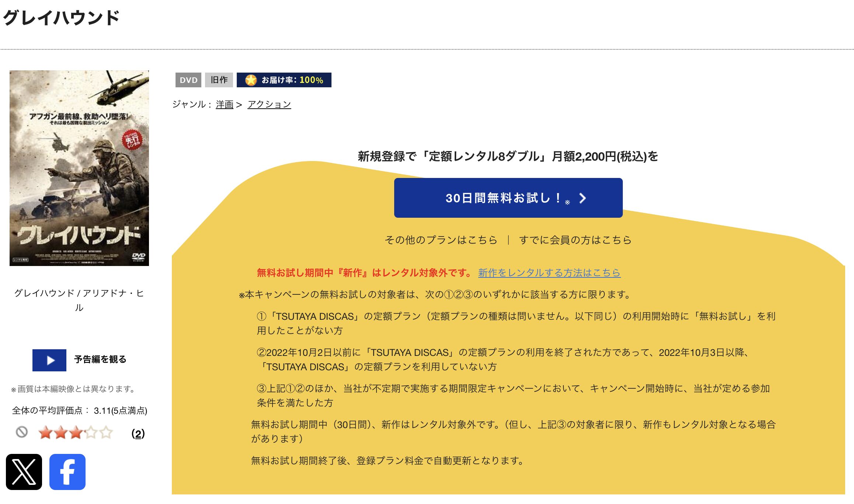
Task: Click the グレイハウンド page title
Action: [61, 18]
